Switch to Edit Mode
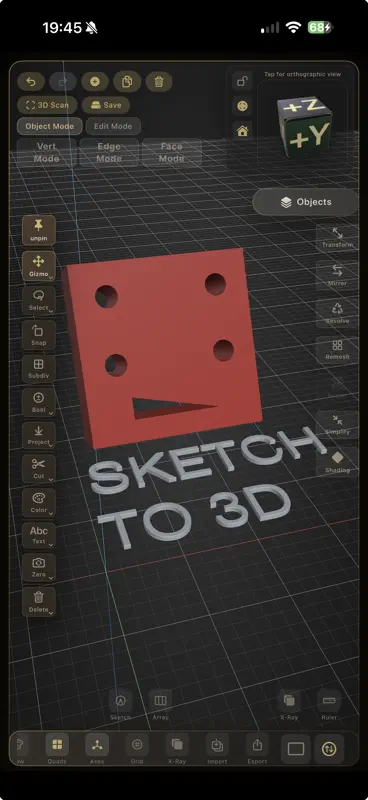 (x=113, y=126)
